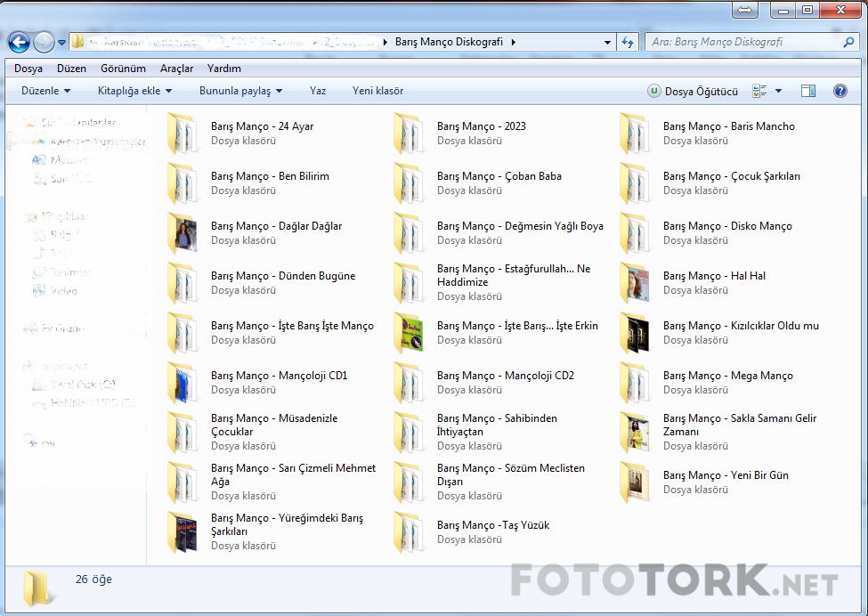This screenshot has height=616, width=868.
Task: Click 'Barış Manço - Mançoloji CD2' folder name
Action: coord(506,376)
